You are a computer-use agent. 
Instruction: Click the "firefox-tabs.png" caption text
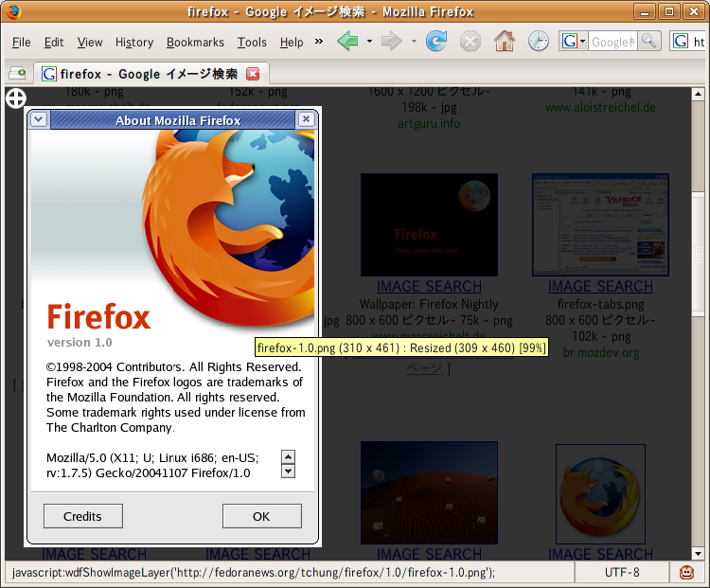tap(600, 304)
